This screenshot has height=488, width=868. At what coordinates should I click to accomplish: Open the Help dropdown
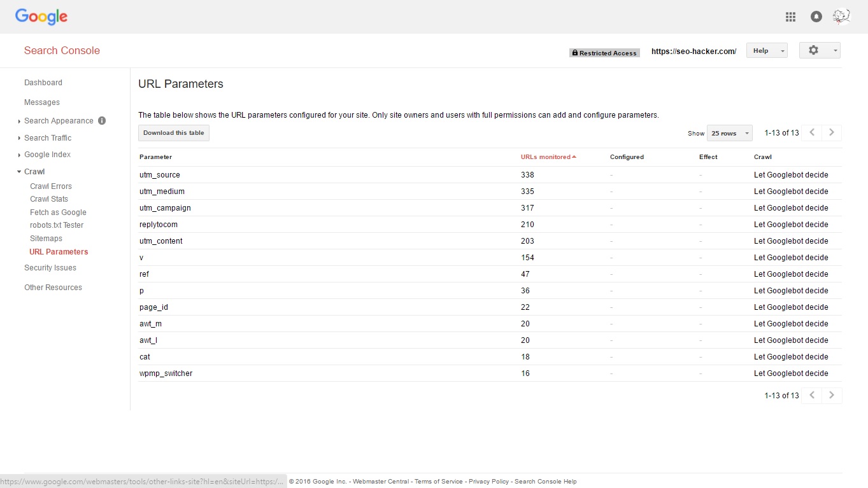pyautogui.click(x=766, y=51)
